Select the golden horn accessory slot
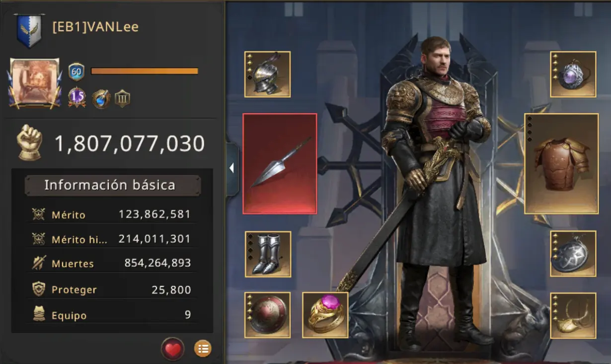 [573, 315]
